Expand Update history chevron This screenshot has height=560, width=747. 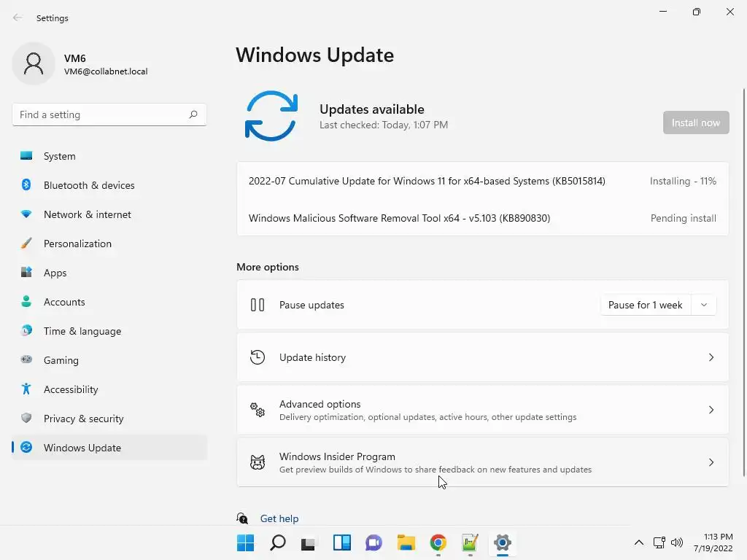[711, 357]
